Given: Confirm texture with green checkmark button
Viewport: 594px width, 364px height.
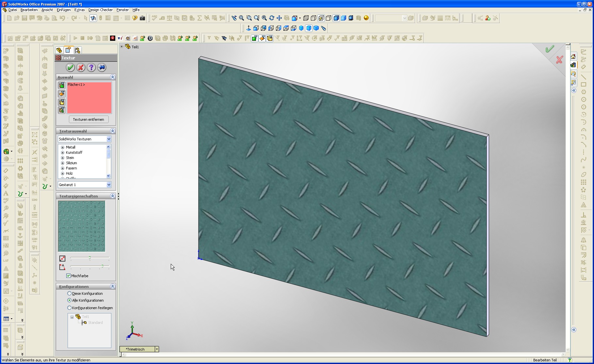Looking at the screenshot, I should click(x=70, y=68).
